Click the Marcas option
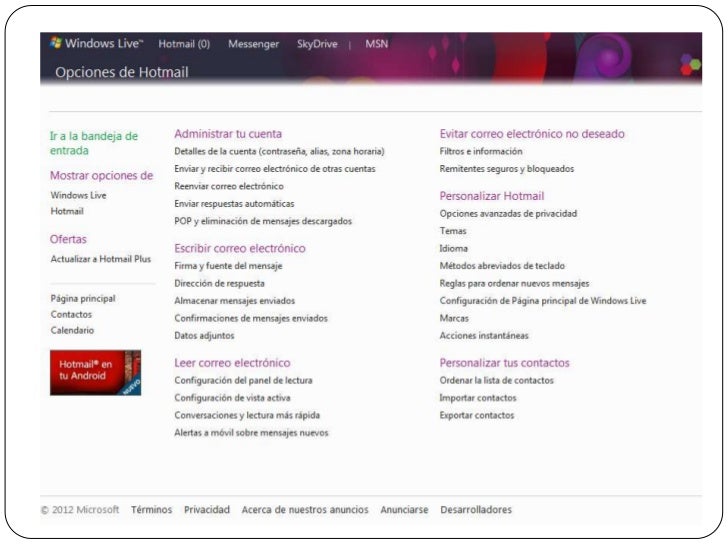Viewport: 728px width, 546px height. (x=454, y=318)
